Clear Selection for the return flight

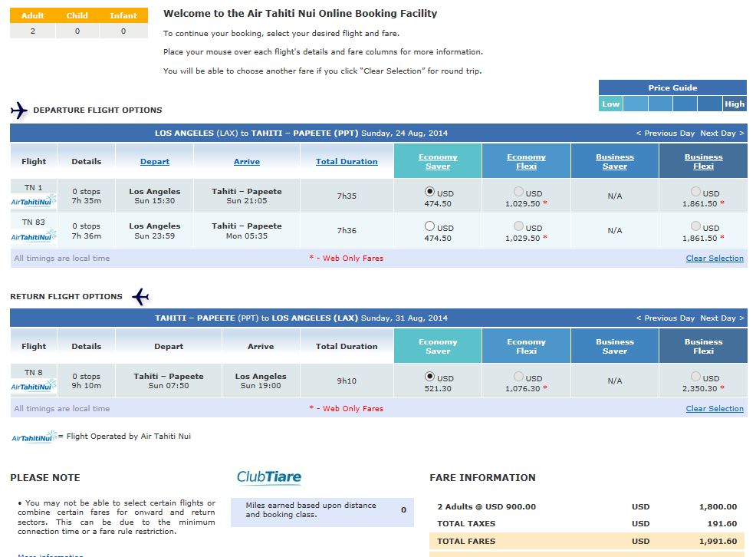(x=715, y=409)
